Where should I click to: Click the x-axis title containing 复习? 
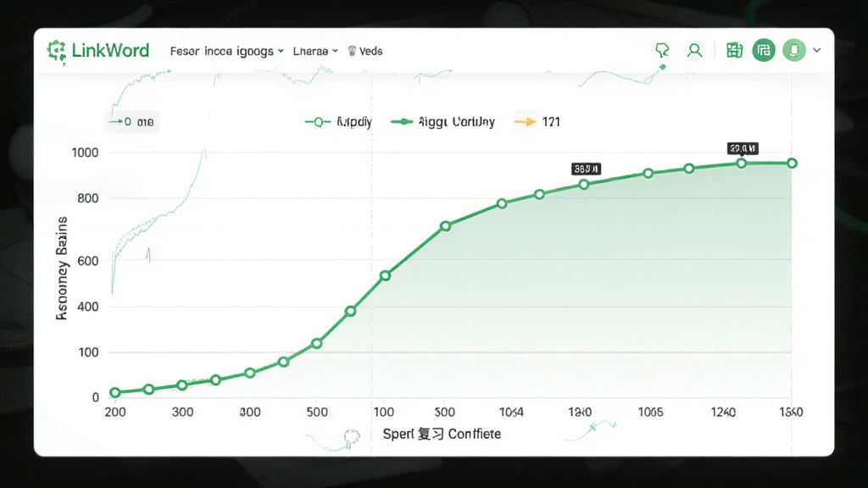tap(442, 434)
